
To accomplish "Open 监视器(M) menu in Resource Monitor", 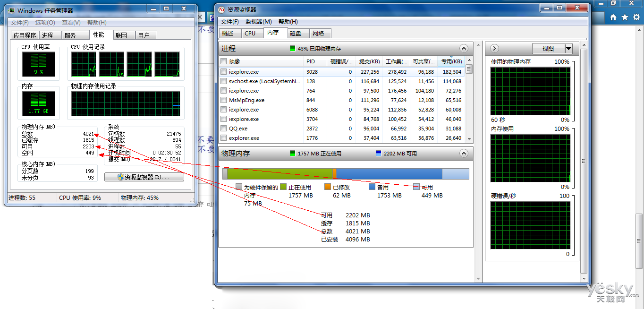I will [259, 22].
